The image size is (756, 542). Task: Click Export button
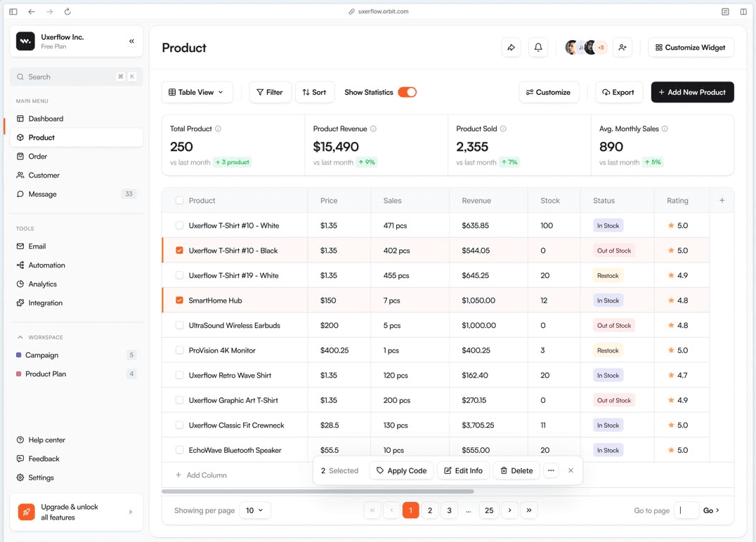tap(618, 92)
